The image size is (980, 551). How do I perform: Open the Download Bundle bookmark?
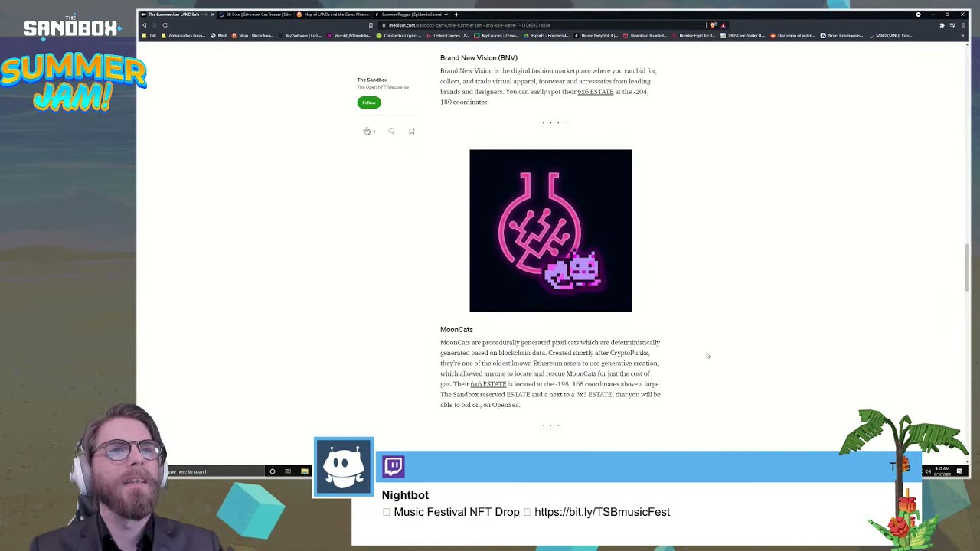[x=643, y=36]
